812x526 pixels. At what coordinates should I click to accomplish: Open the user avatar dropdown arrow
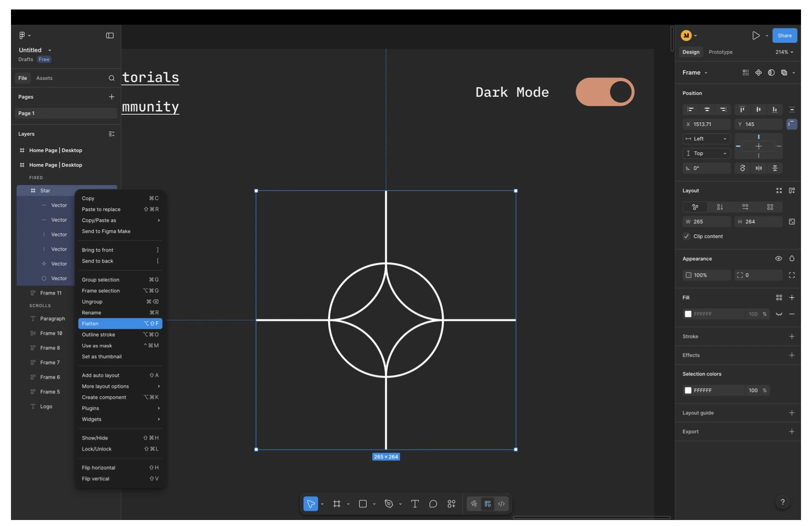(x=695, y=35)
